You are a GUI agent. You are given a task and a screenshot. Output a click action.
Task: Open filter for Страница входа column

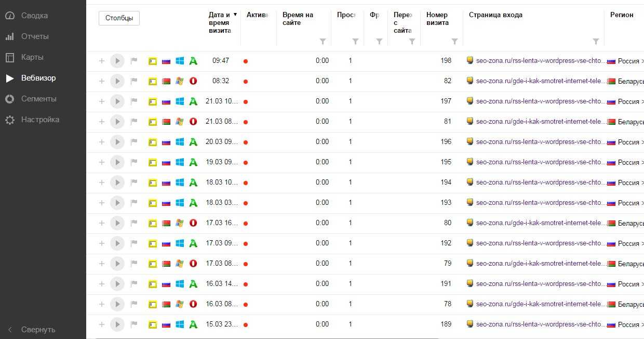596,42
